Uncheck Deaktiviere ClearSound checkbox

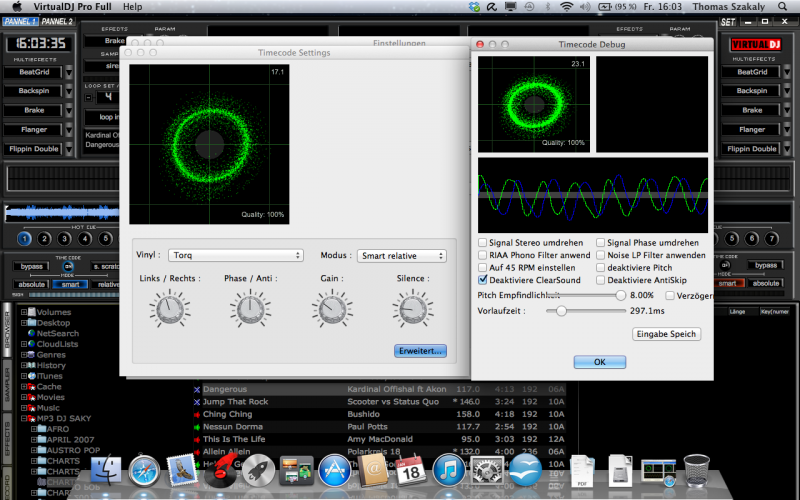coord(483,280)
